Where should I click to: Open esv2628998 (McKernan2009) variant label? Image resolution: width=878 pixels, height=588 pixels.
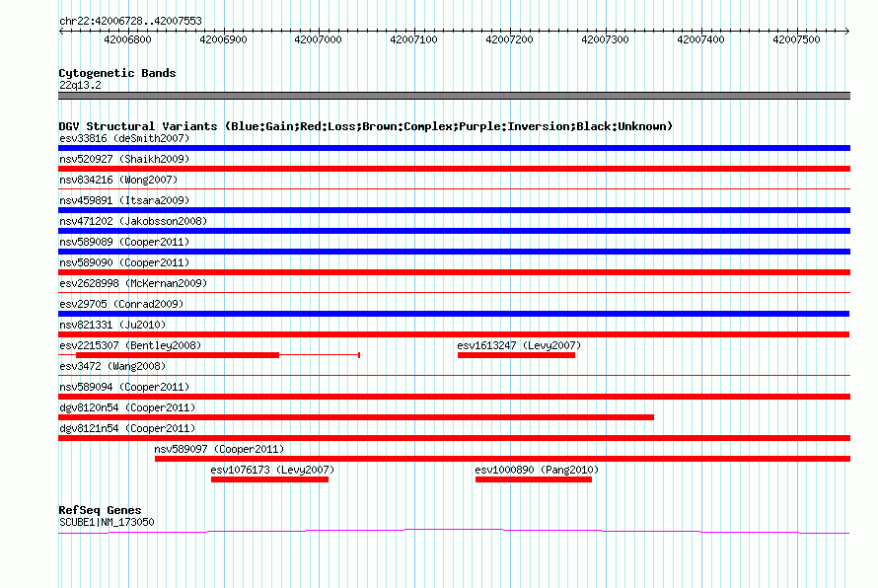pos(133,283)
